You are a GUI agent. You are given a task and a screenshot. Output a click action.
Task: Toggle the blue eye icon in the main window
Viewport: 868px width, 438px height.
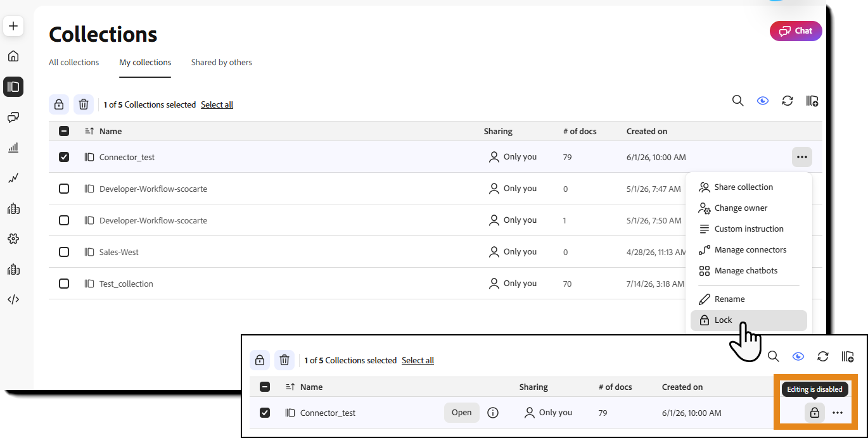point(763,101)
